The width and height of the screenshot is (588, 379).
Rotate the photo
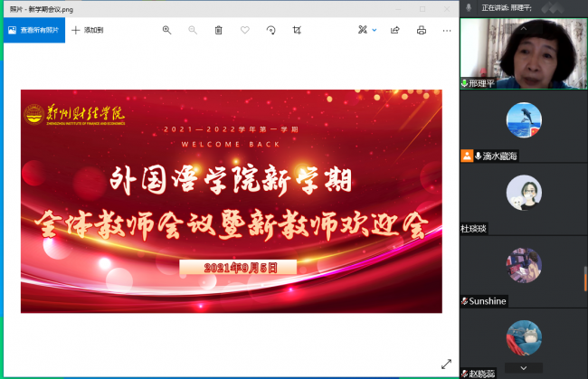270,30
